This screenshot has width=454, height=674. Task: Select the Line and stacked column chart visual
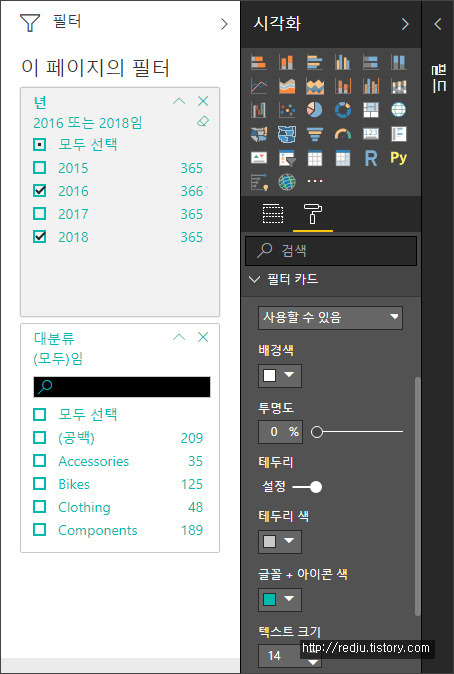pyautogui.click(x=343, y=86)
